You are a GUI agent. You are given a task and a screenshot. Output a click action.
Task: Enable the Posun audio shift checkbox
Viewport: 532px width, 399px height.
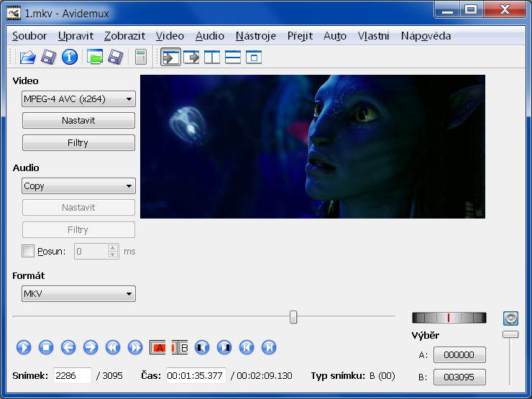[x=28, y=251]
